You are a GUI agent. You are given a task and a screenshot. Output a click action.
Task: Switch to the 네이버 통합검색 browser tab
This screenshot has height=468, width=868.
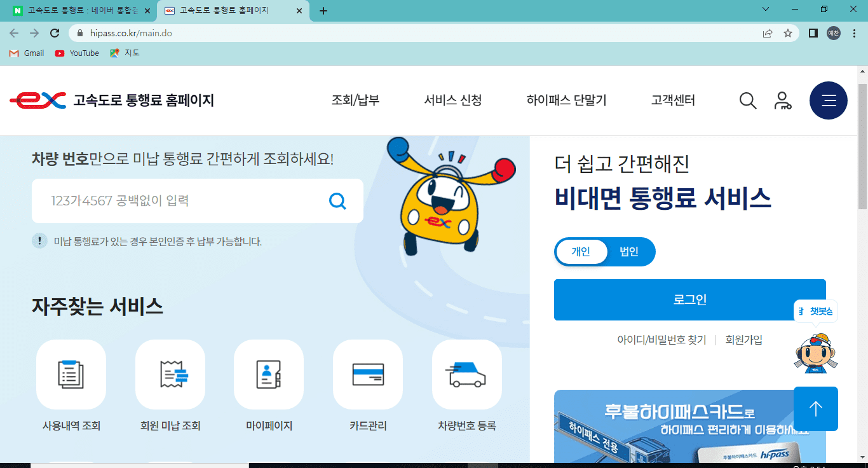point(81,11)
